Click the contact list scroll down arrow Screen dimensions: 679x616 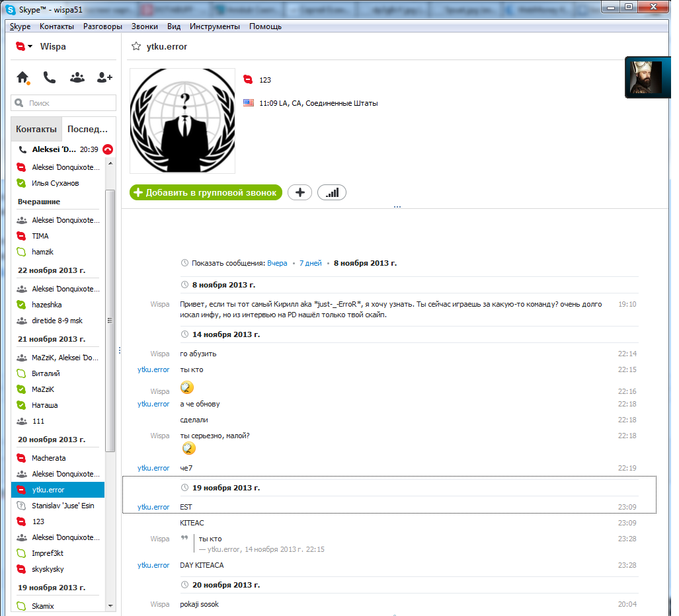pos(110,605)
